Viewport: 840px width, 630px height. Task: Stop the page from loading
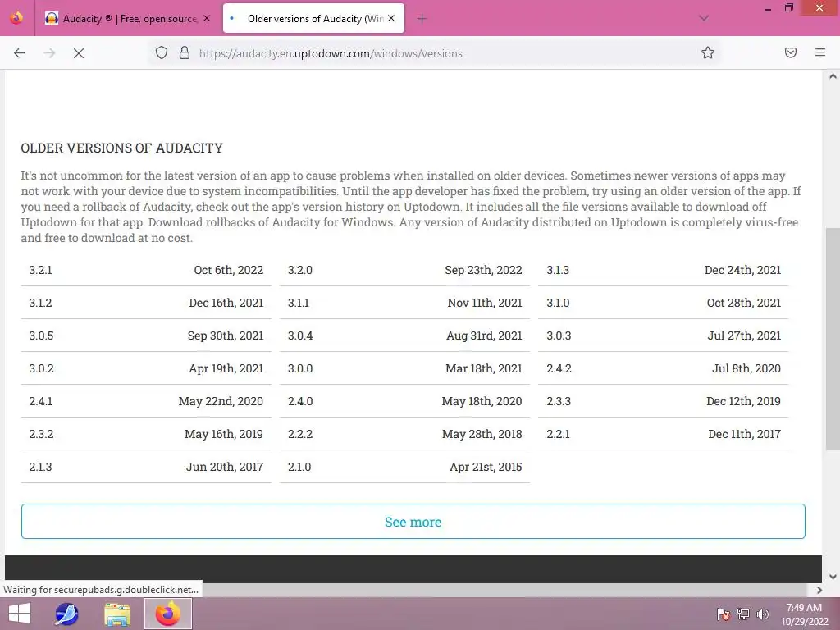tap(79, 53)
